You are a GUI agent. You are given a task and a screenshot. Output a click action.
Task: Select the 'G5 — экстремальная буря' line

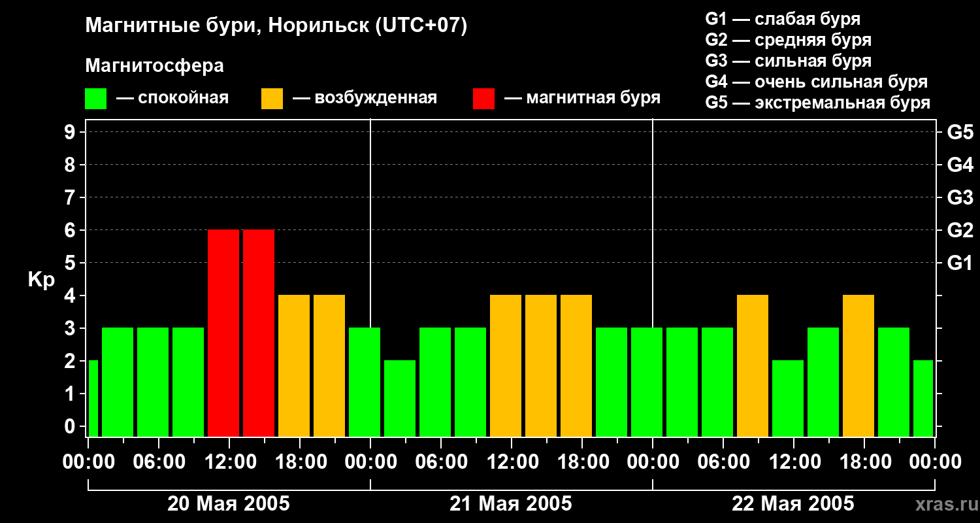tap(818, 103)
